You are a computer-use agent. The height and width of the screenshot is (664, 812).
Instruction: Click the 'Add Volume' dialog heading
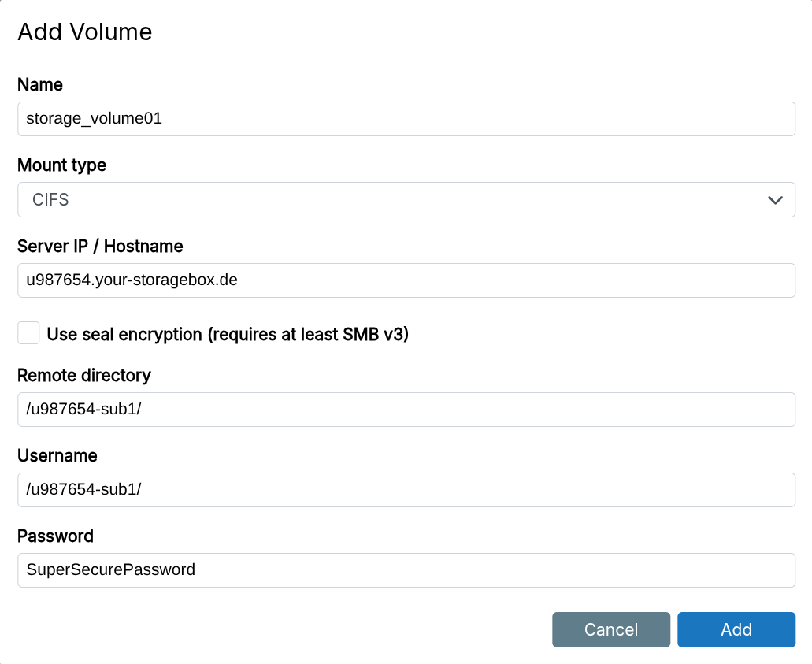coord(85,32)
